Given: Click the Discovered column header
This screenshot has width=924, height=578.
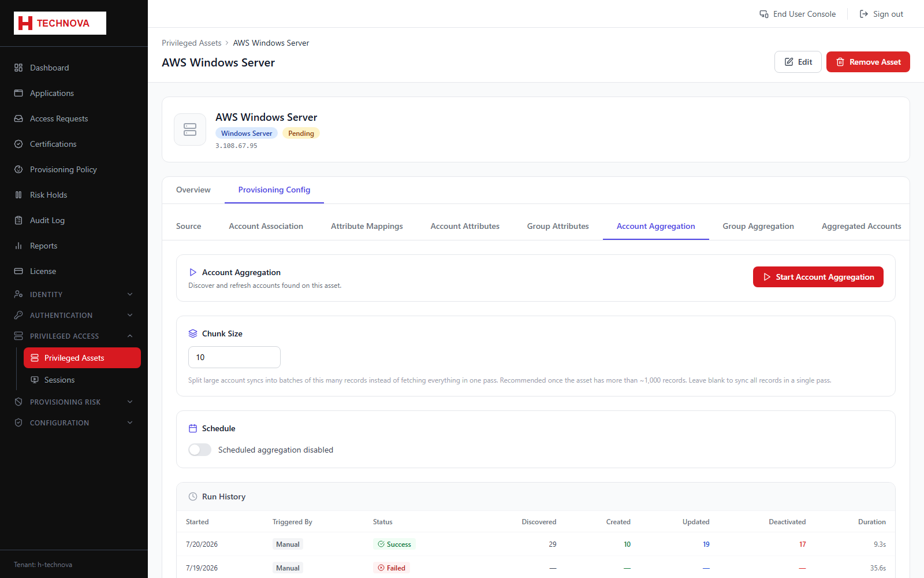Looking at the screenshot, I should click(539, 522).
